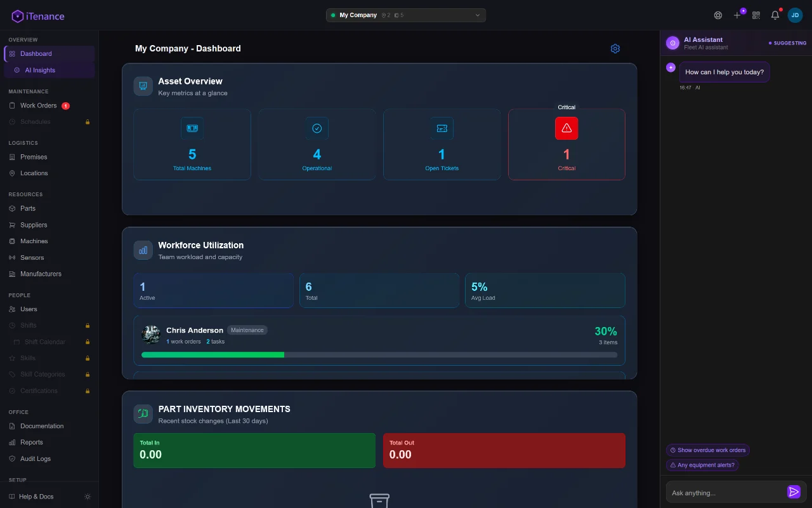Viewport: 812px width, 508px height.
Task: Click the support lifebuoy icon in header
Action: [718, 15]
